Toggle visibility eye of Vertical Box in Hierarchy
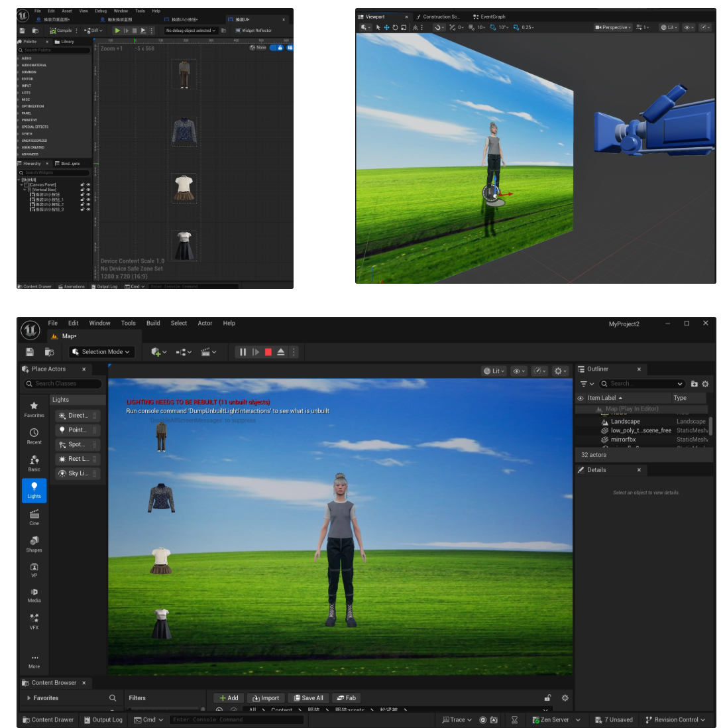The image size is (725, 728). [88, 190]
